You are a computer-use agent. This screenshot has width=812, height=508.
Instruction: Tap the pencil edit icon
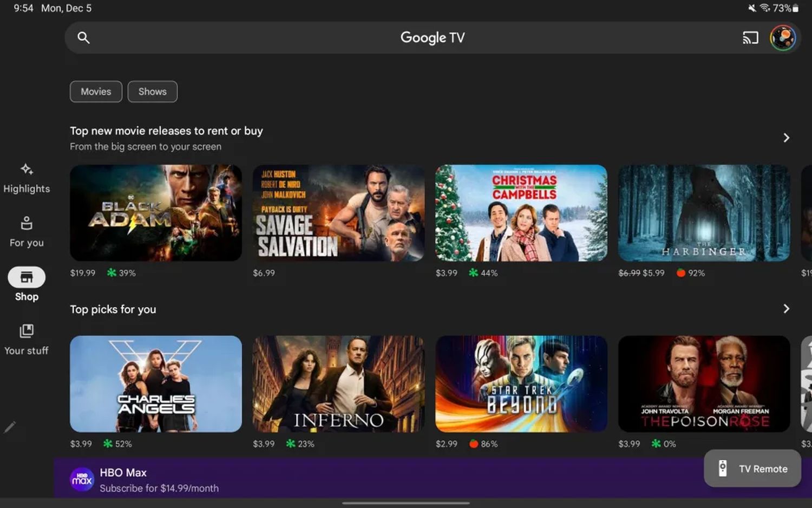pos(10,427)
